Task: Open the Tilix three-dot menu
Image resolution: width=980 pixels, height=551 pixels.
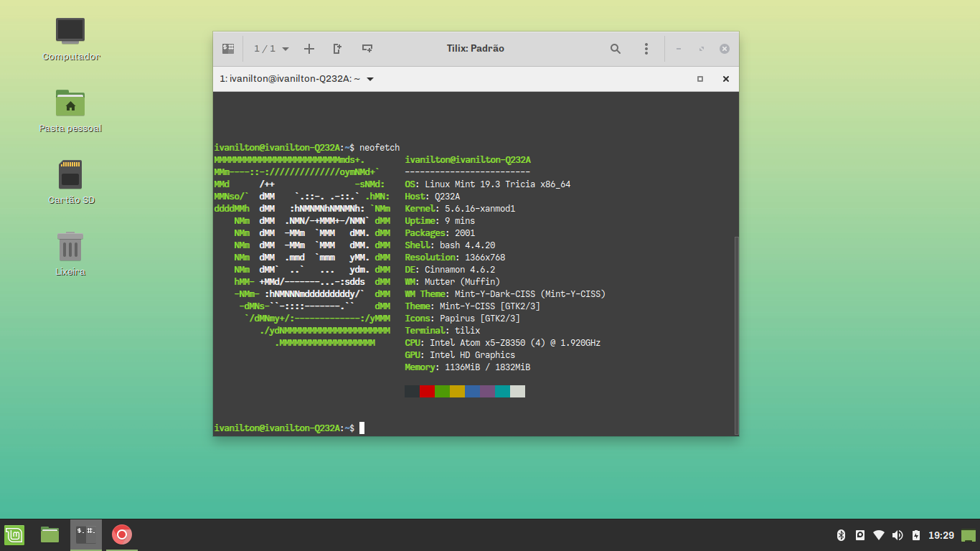Action: tap(646, 49)
